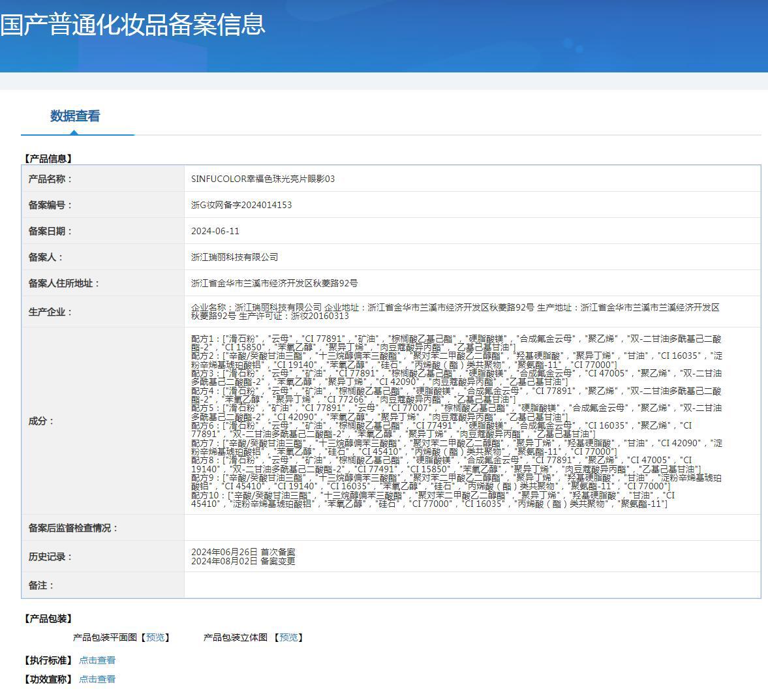Click the 配方5 ingredients line
768x700 pixels.
pos(456,412)
